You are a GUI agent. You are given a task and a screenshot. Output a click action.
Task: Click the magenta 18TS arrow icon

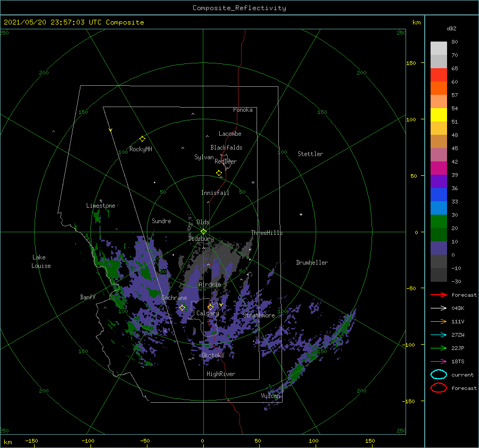[439, 362]
